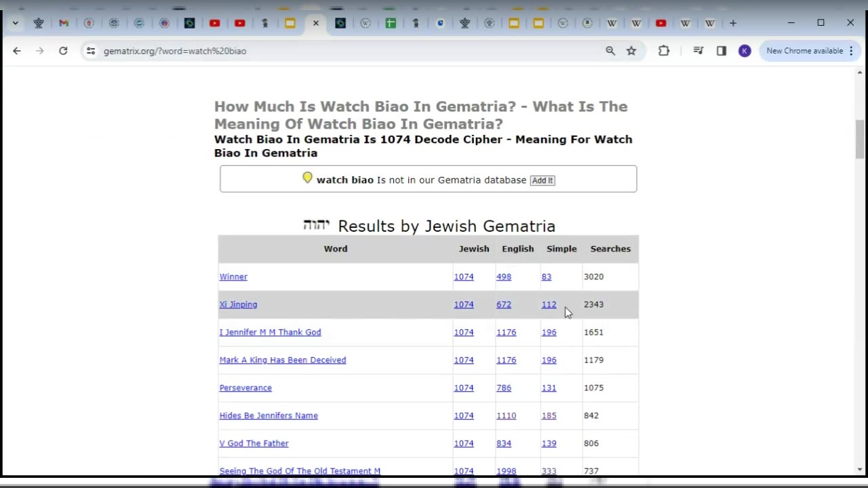Click the scrollbar up arrow
The width and height of the screenshot is (868, 488).
click(x=861, y=72)
